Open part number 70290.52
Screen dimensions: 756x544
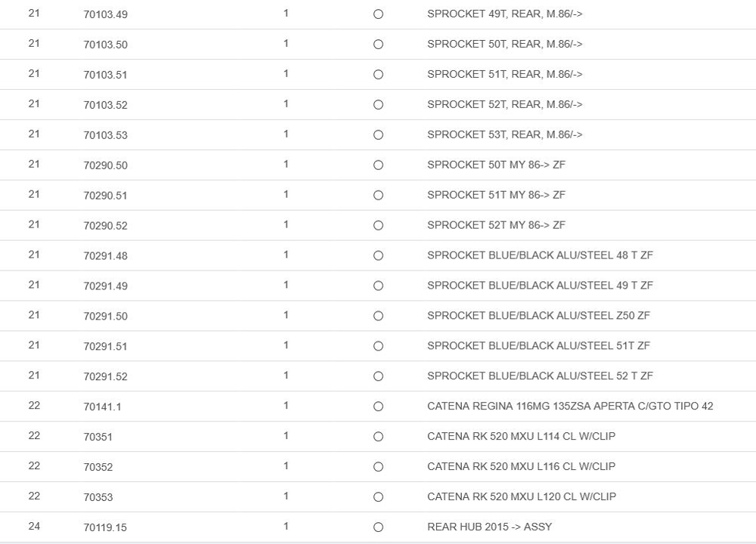pyautogui.click(x=105, y=225)
